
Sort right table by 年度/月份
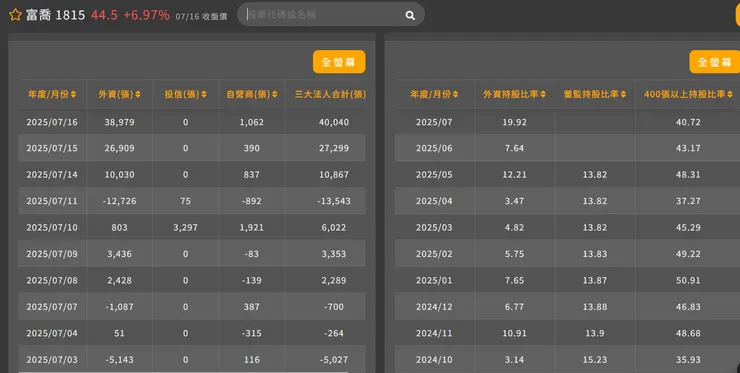(434, 94)
